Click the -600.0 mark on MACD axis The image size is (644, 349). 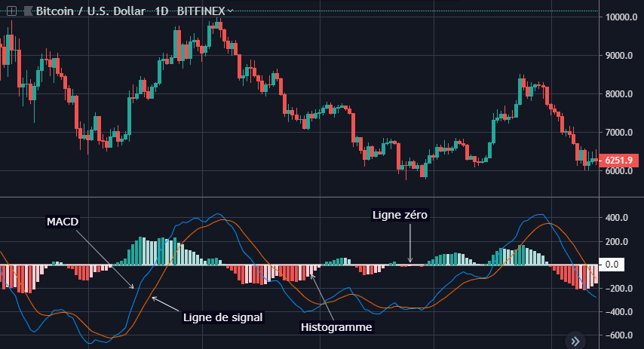pyautogui.click(x=617, y=335)
